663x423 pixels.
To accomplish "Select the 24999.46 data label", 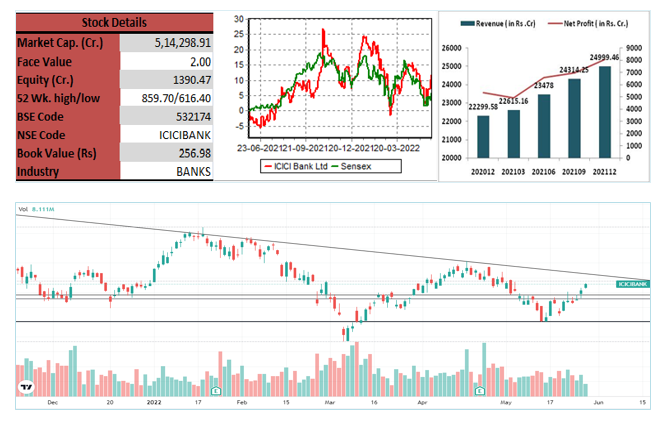I will pyautogui.click(x=604, y=57).
